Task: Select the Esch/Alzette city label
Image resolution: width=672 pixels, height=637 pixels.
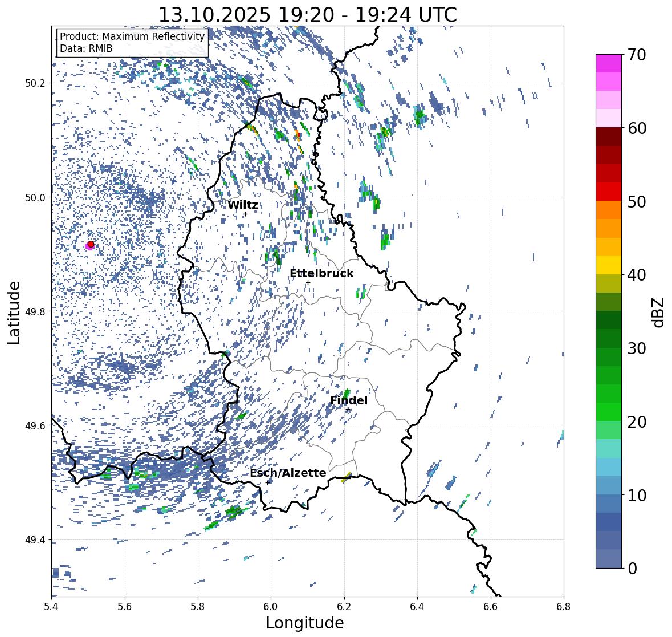Action: pyautogui.click(x=288, y=473)
